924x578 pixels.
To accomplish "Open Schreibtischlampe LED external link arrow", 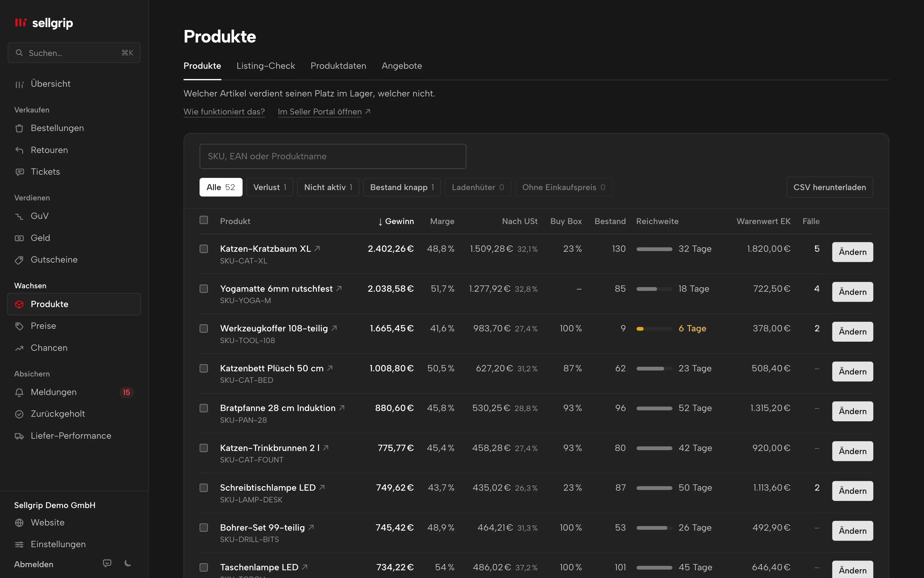I will [x=322, y=487].
